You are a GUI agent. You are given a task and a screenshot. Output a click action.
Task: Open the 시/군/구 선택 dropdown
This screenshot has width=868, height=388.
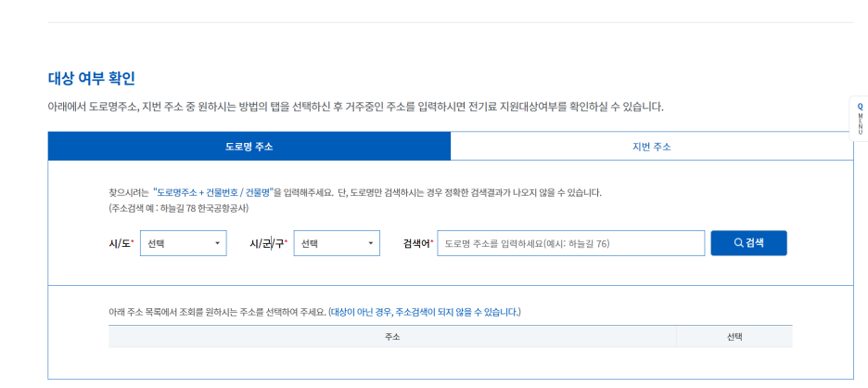tap(337, 243)
